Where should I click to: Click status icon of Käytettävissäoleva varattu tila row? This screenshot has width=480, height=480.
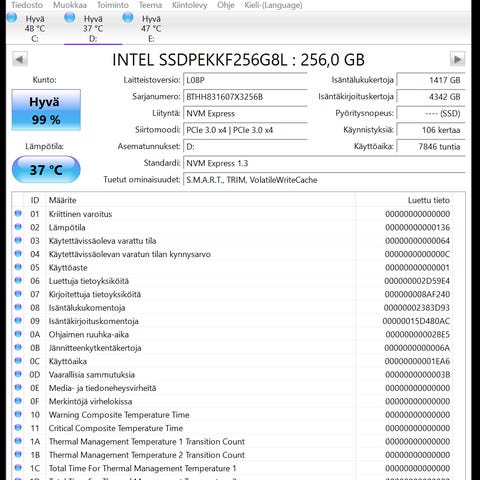18,240
